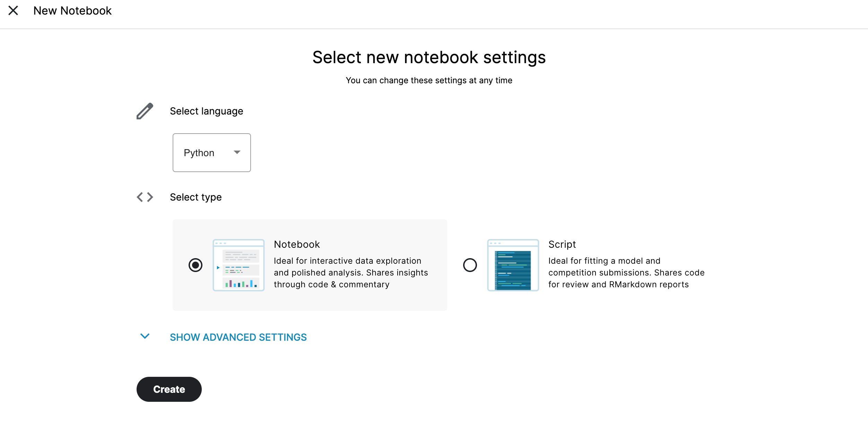Click the Notebook description text
This screenshot has width=868, height=424.
click(x=350, y=273)
